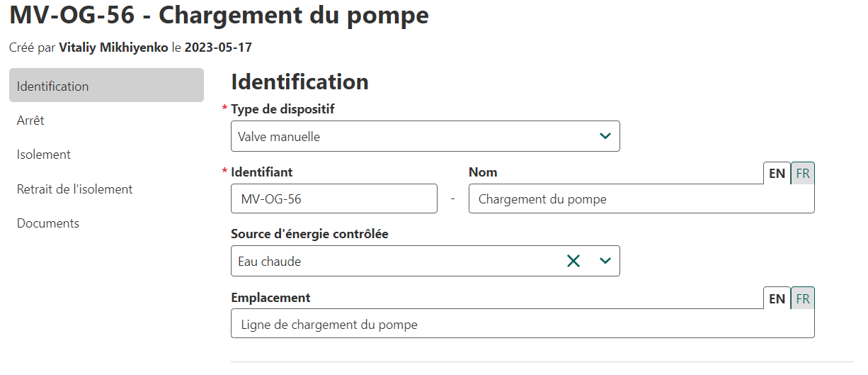
Task: Open Retrait de l'isolement section
Action: point(75,189)
